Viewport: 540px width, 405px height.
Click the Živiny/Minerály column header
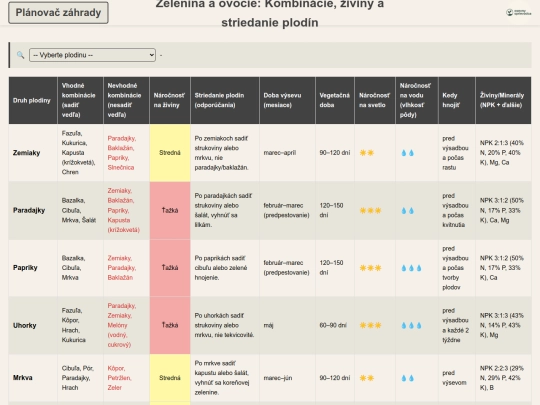[x=503, y=100]
